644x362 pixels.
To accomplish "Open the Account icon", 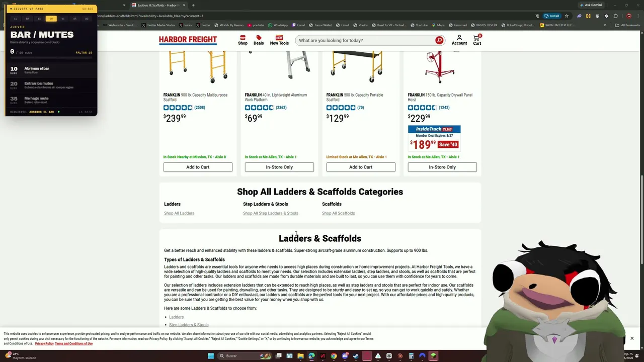I will coord(459,40).
